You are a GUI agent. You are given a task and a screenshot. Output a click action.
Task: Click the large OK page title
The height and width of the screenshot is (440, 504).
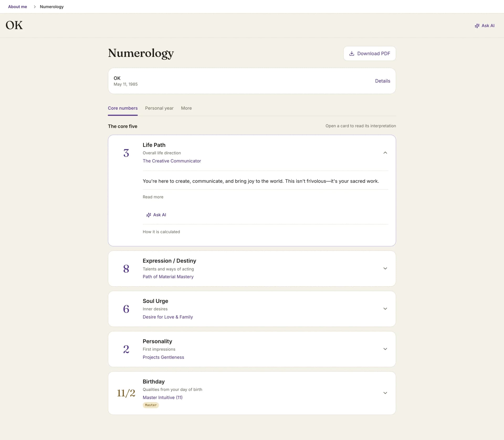pos(14,25)
